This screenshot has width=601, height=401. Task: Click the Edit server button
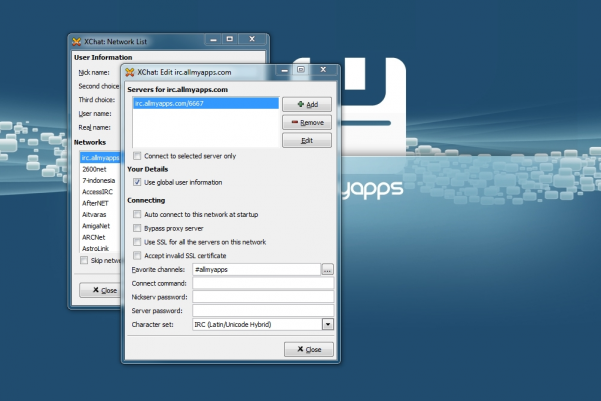click(x=307, y=141)
